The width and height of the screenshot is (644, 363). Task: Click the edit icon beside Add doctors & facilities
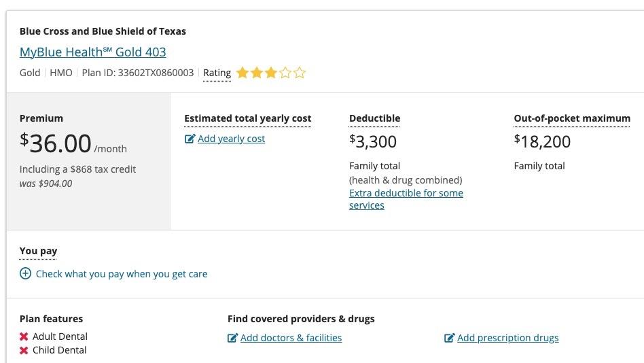tap(232, 338)
